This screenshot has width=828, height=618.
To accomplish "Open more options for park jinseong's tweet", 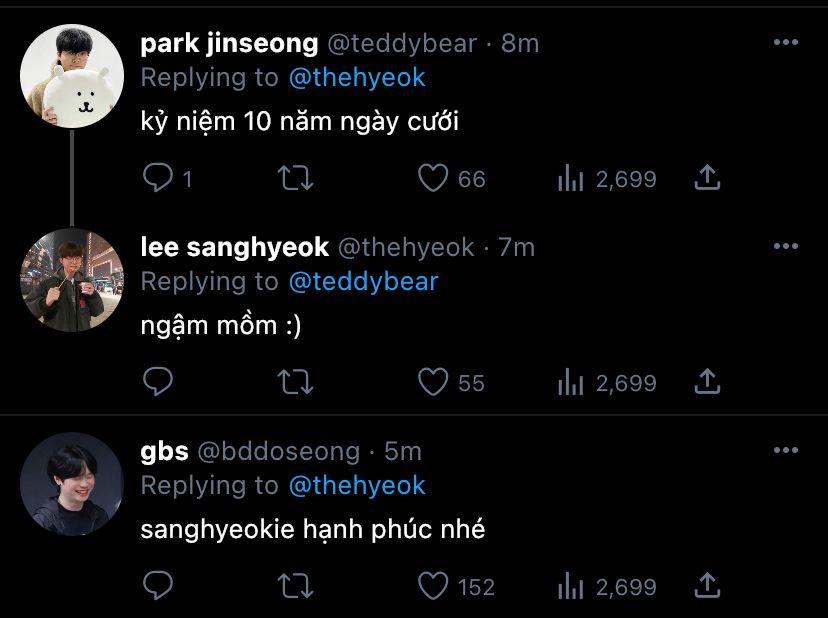I will [786, 42].
